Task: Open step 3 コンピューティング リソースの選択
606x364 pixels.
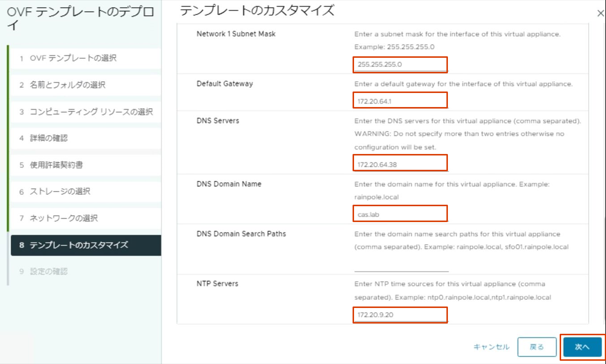Action: (x=86, y=112)
